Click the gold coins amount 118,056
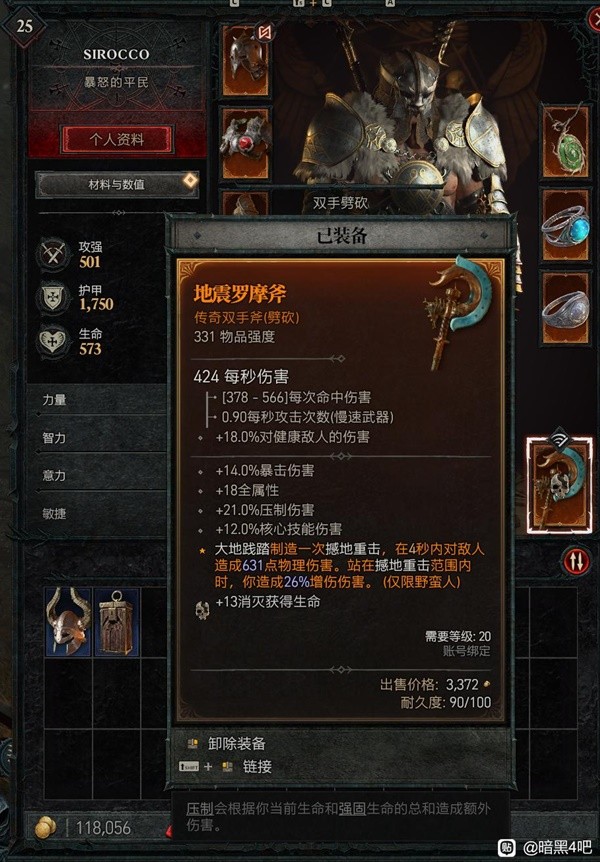 [x=103, y=827]
